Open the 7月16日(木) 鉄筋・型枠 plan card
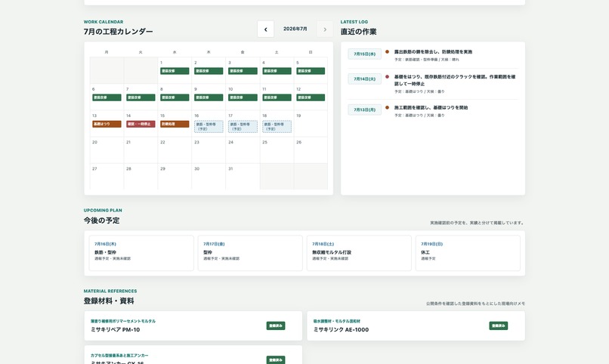Screen dimensions: 609x364 [141, 253]
